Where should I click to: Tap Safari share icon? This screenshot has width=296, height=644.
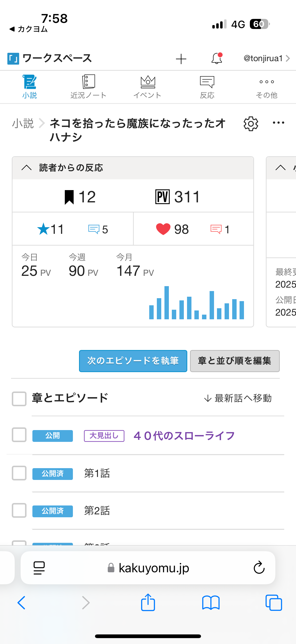click(x=148, y=602)
